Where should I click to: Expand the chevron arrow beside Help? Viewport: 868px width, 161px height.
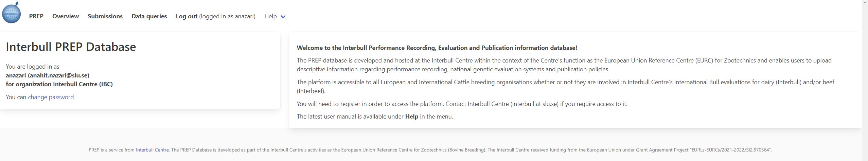point(283,17)
